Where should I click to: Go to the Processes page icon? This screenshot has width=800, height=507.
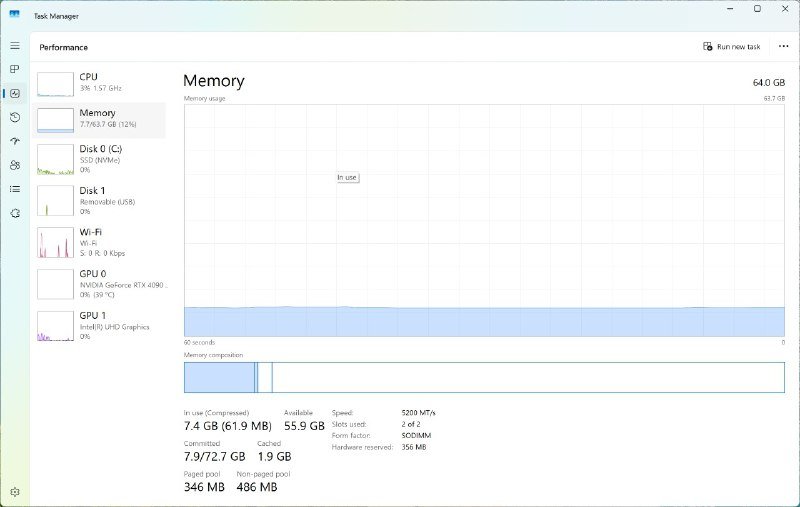pyautogui.click(x=15, y=69)
